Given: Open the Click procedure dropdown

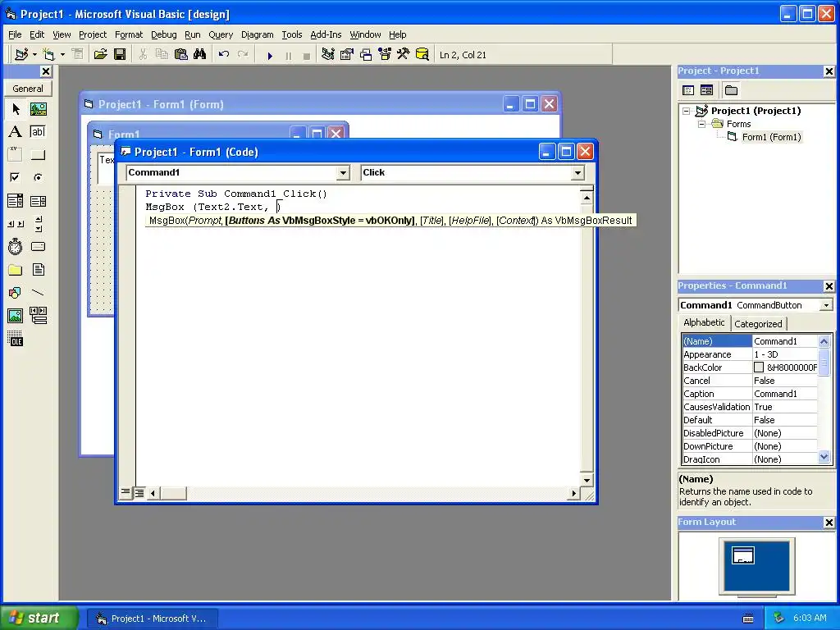Looking at the screenshot, I should pyautogui.click(x=577, y=173).
